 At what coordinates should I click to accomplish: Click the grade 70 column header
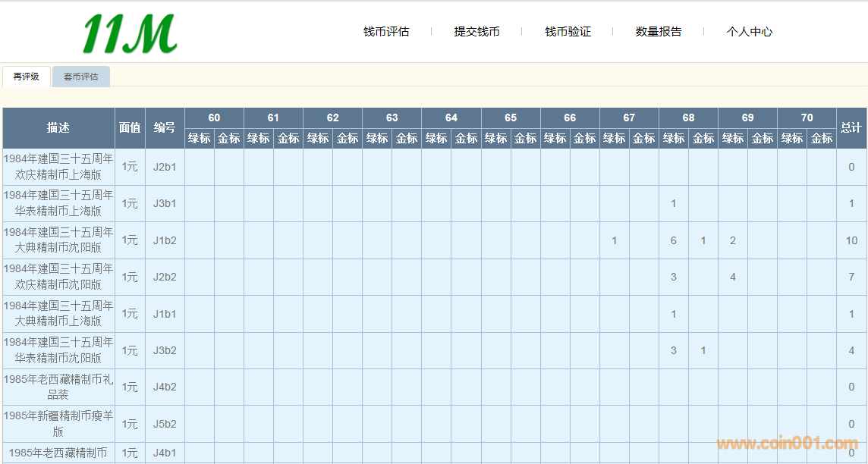(807, 118)
